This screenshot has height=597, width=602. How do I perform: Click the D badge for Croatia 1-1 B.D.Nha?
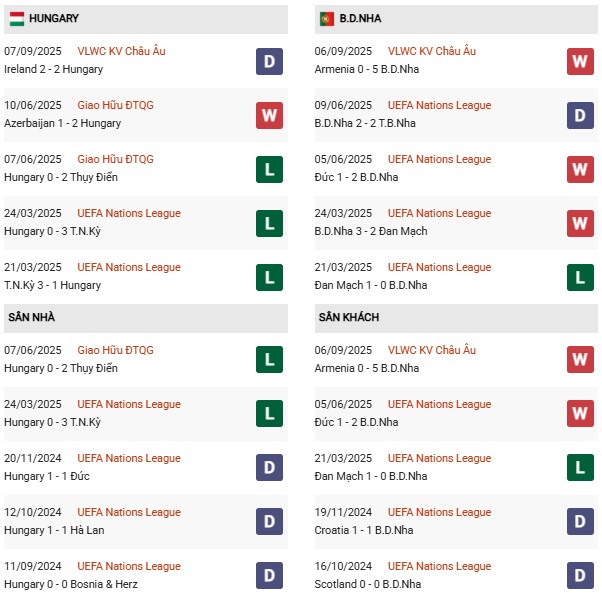coord(580,522)
